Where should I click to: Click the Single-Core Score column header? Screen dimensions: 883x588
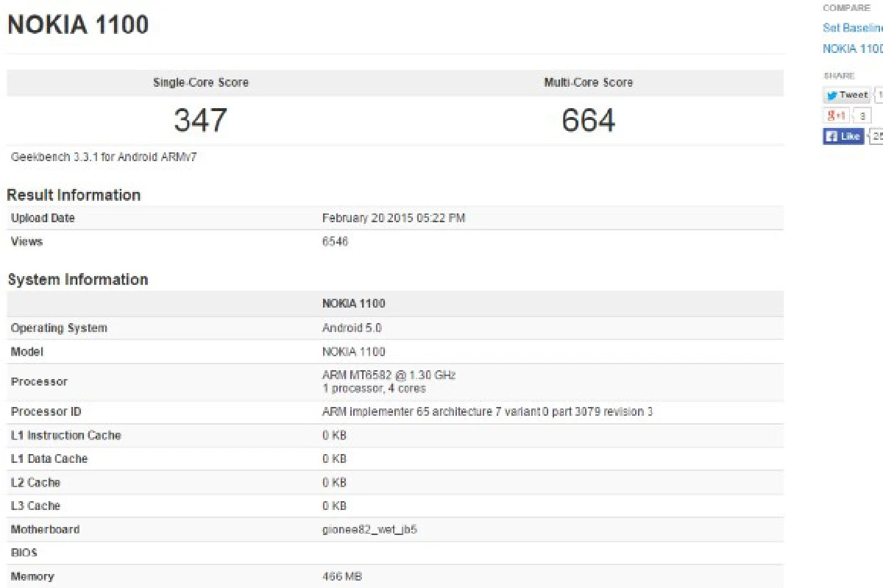[201, 82]
